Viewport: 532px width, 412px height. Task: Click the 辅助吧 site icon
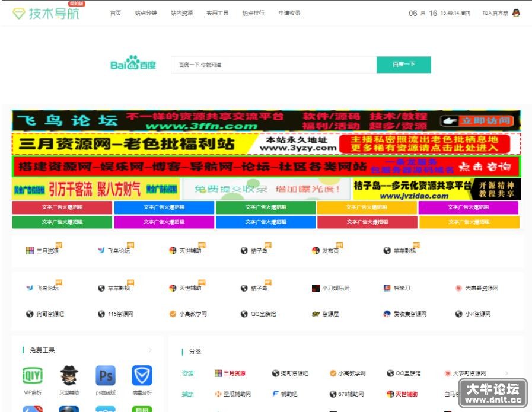pyautogui.click(x=276, y=394)
